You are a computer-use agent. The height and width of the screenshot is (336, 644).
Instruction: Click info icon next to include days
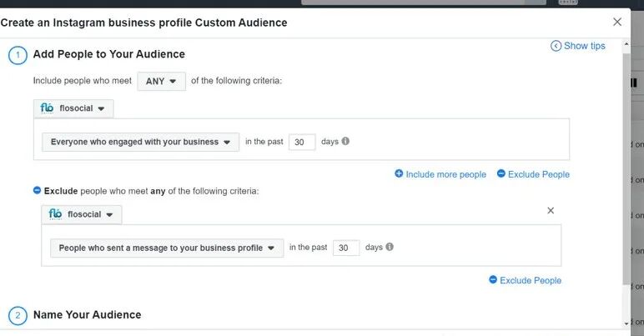click(x=345, y=141)
